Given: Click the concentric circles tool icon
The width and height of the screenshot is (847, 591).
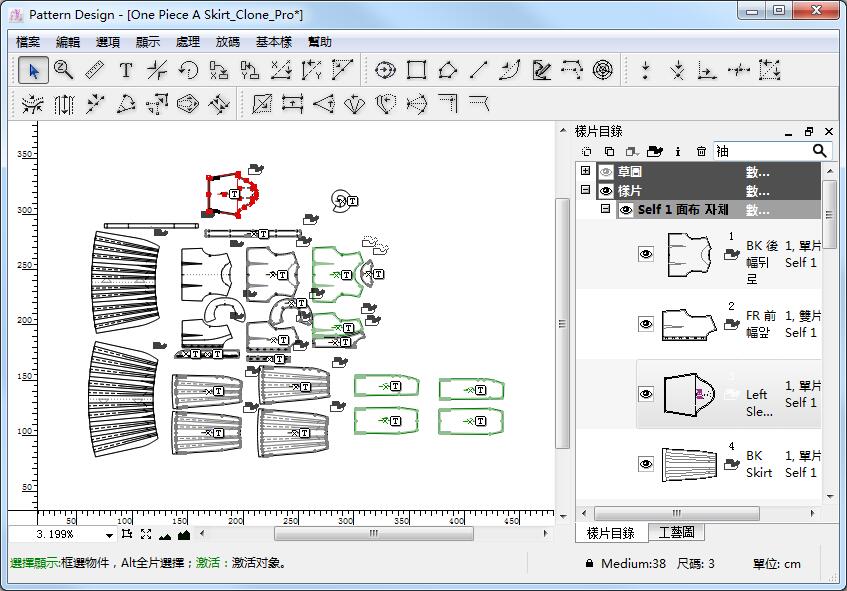Looking at the screenshot, I should [x=602, y=70].
